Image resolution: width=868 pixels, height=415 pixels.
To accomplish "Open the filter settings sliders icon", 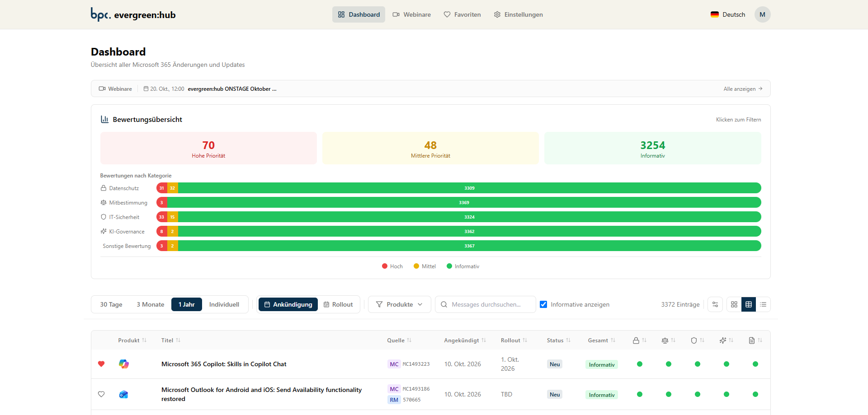I will [715, 304].
